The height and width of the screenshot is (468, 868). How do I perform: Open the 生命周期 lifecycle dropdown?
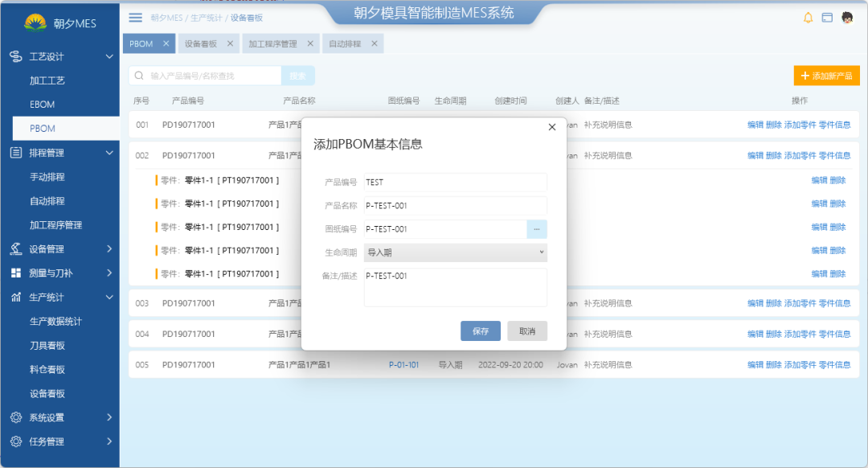455,252
